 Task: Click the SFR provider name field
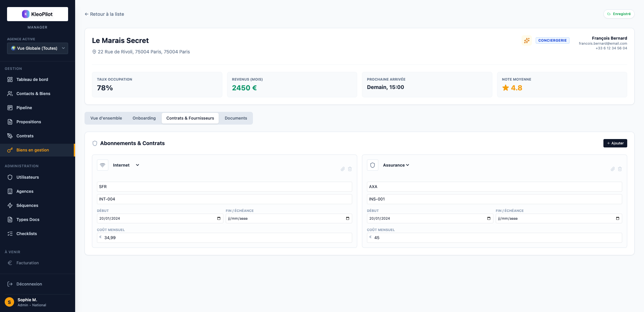224,187
